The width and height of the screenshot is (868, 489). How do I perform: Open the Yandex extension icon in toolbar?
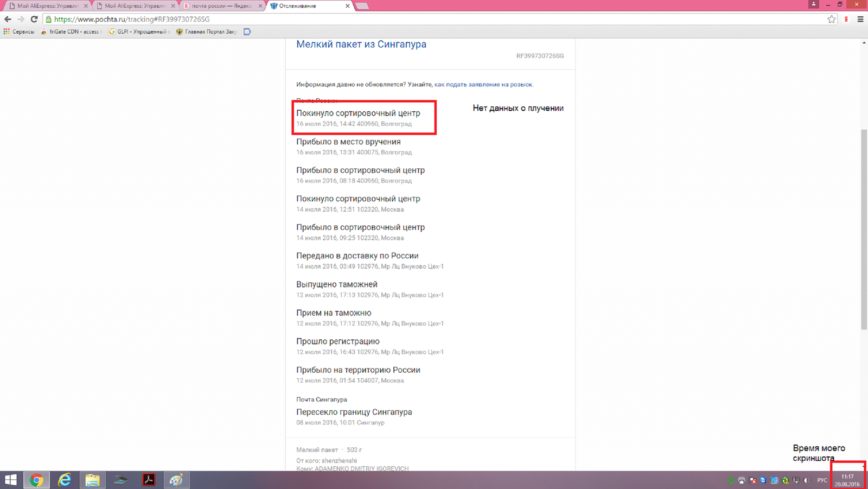[x=846, y=19]
